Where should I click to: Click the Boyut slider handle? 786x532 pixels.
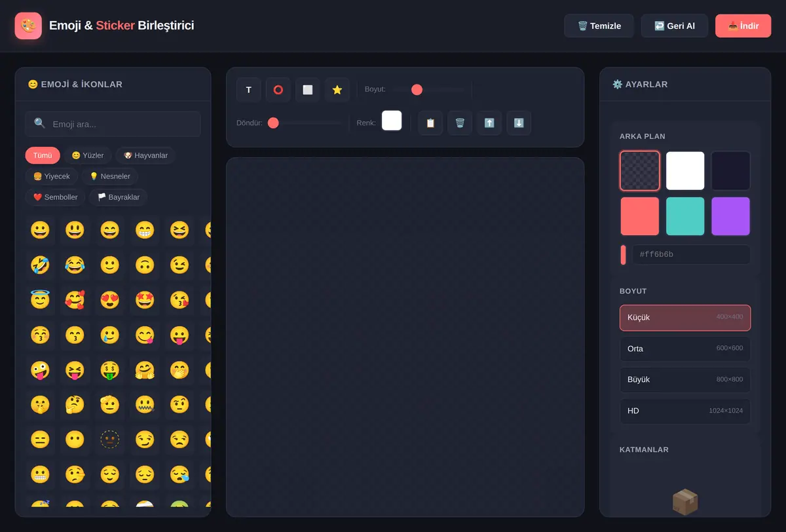tap(417, 90)
